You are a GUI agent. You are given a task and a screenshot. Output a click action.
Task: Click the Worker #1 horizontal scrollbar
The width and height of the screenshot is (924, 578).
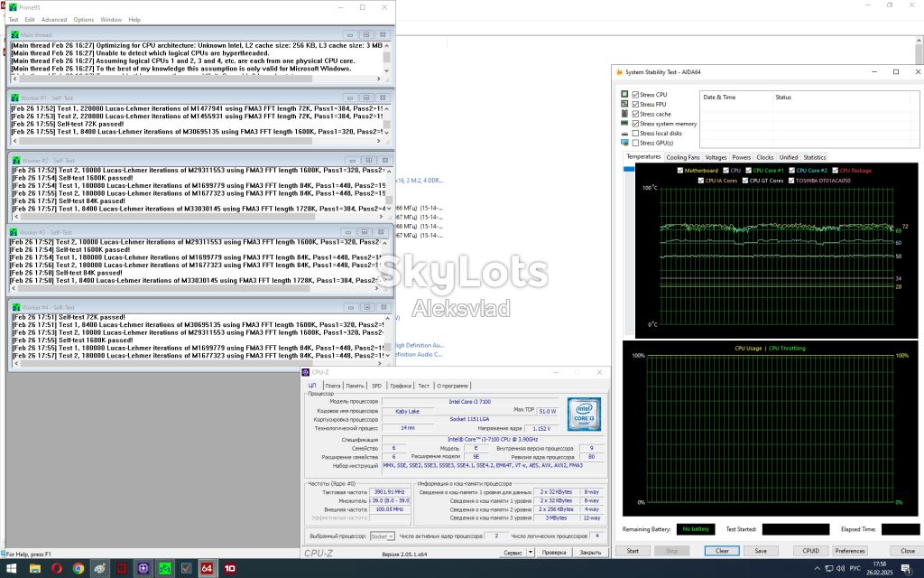click(x=197, y=142)
